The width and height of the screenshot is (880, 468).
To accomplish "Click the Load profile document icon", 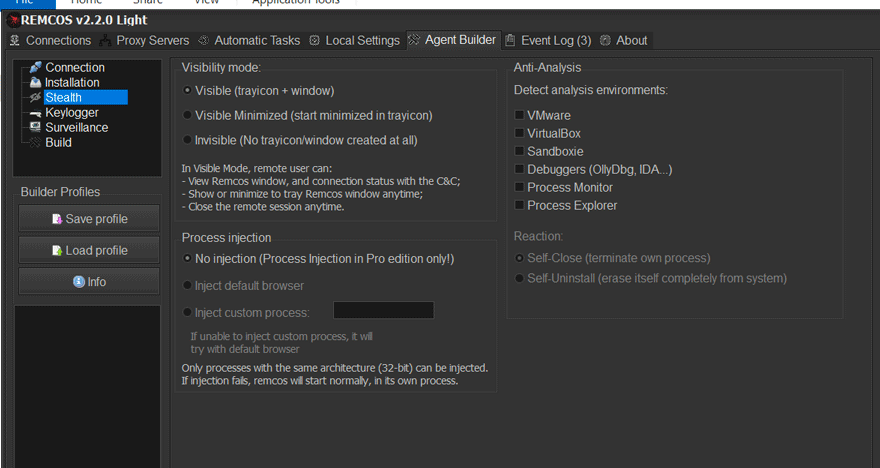I will (x=57, y=250).
